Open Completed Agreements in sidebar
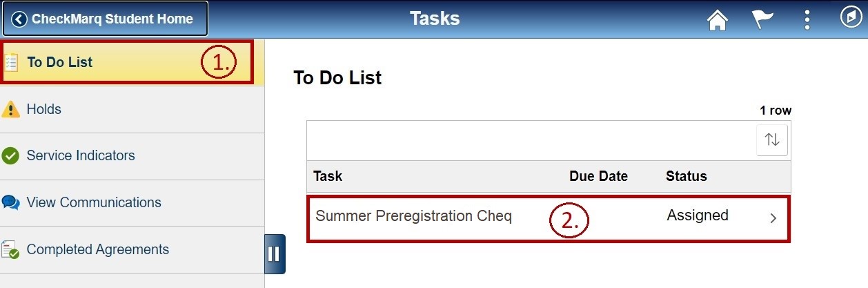 pyautogui.click(x=98, y=250)
